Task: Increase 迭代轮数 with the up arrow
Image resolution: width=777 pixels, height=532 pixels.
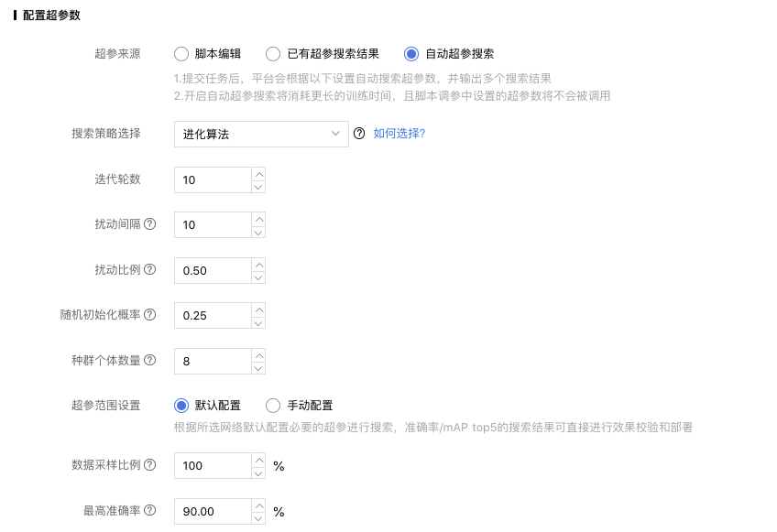Action: tap(258, 174)
